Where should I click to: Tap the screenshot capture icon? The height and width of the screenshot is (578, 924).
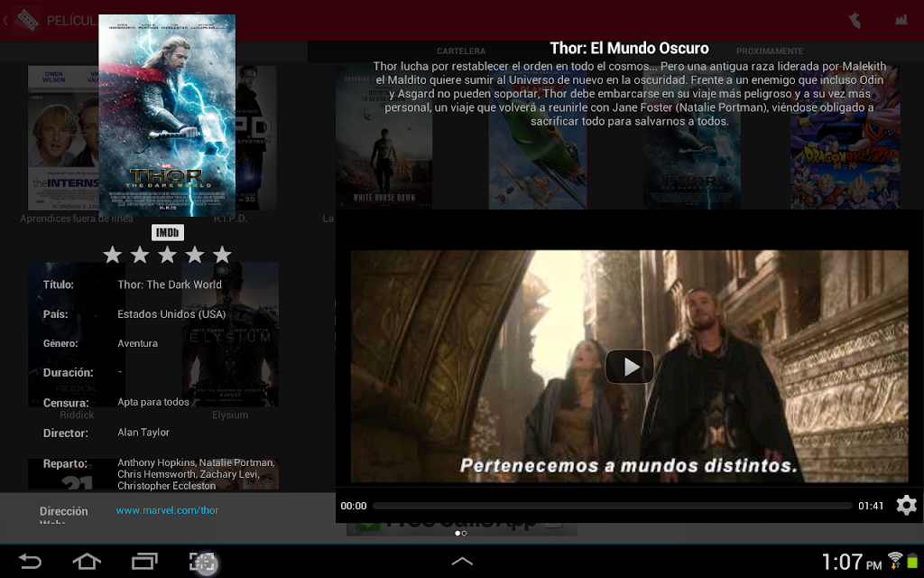203,562
